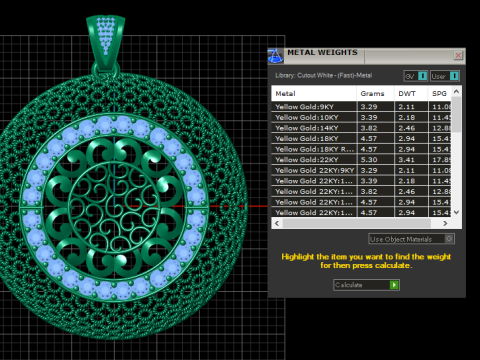Click the Library: Cutout White label
Screen dimensions: 480x360
coord(323,76)
